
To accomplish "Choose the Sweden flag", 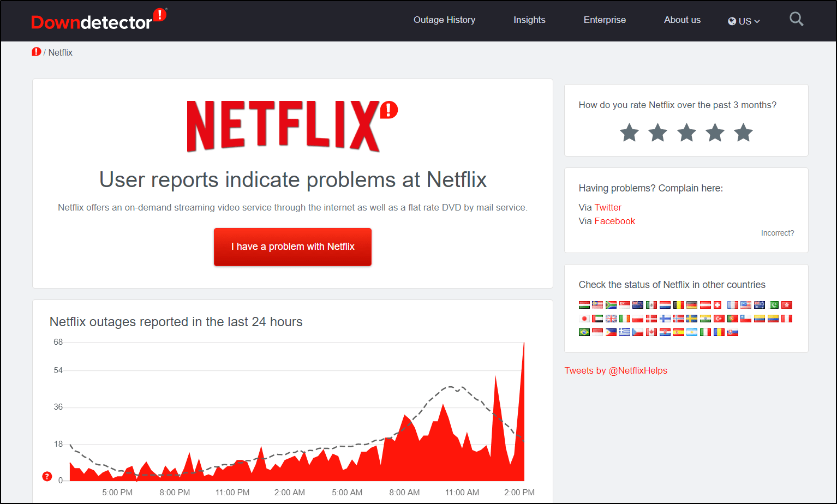I will pos(692,319).
